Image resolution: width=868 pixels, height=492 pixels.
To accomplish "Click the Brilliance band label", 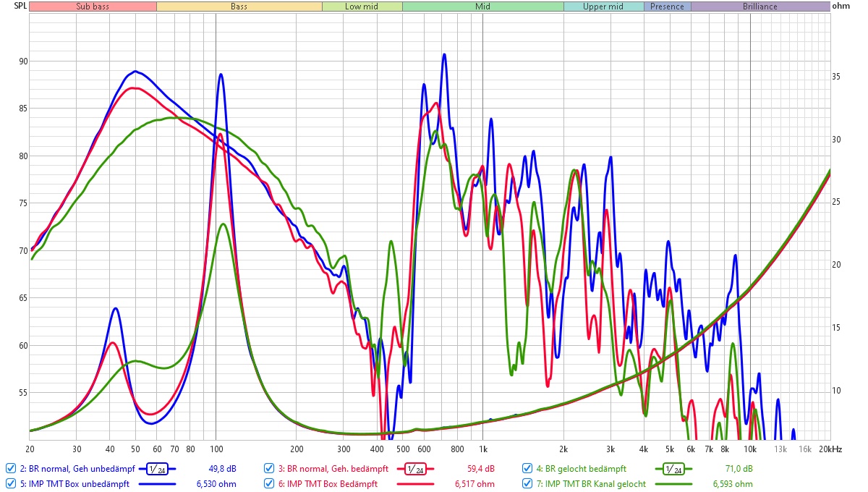I will 759,7.
